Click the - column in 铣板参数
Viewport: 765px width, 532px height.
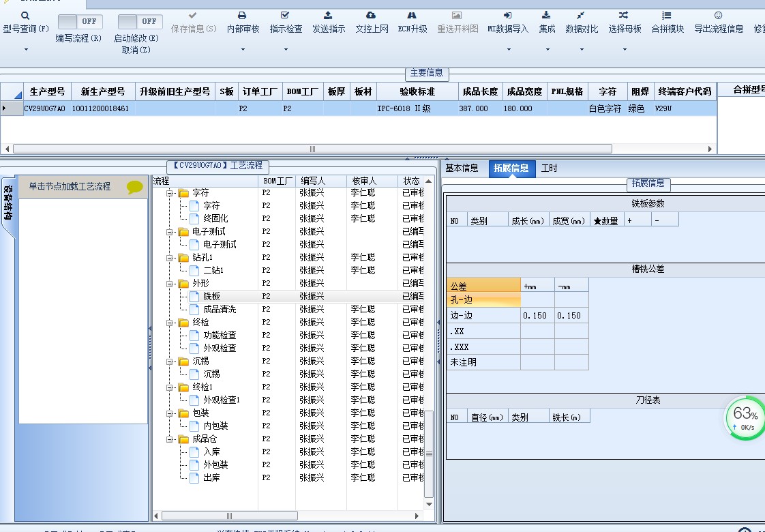tap(665, 220)
